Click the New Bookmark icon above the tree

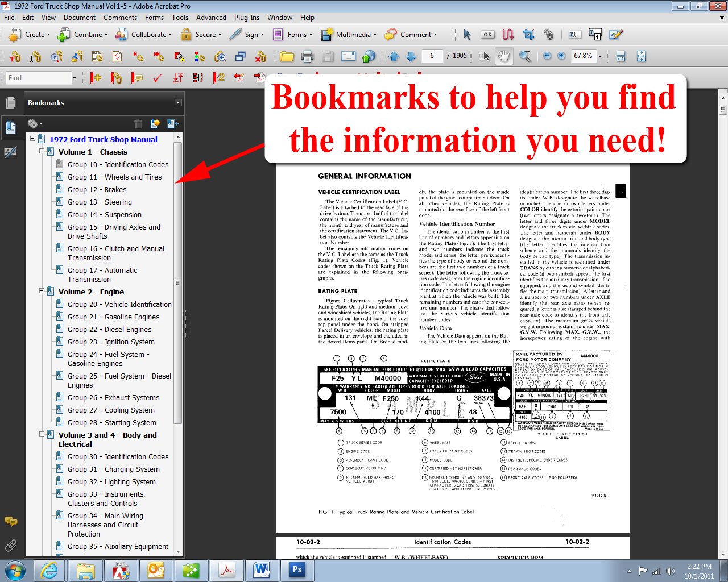[155, 123]
